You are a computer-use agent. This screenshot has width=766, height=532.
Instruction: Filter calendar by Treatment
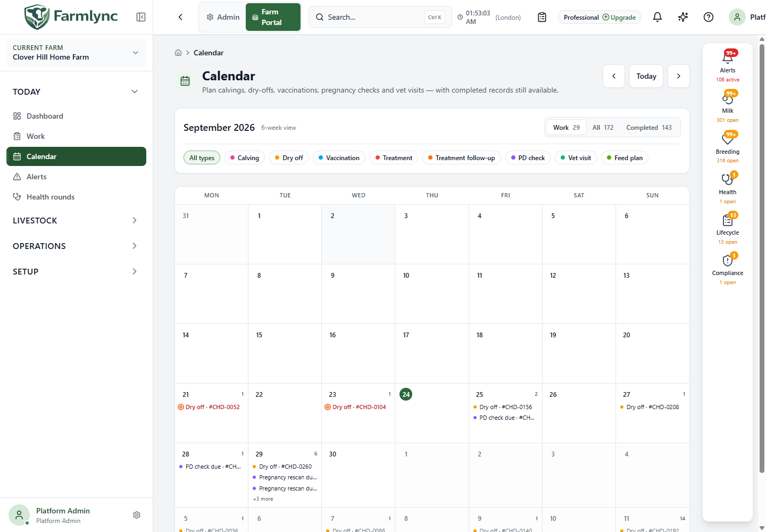click(x=394, y=158)
